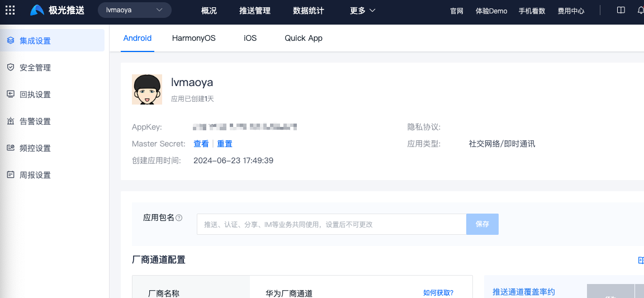Open 集成设置 in the sidebar
Screen dimensions: 644x298
(x=35, y=41)
